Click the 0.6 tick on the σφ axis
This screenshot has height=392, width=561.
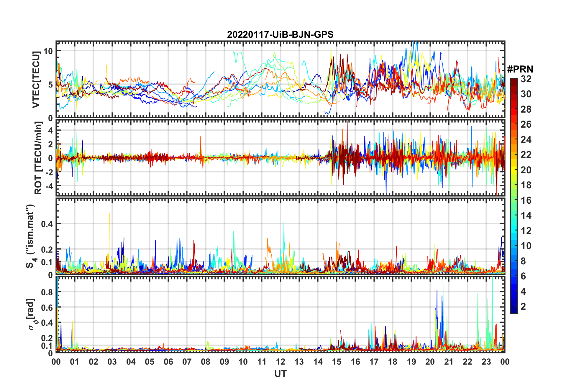(x=47, y=307)
